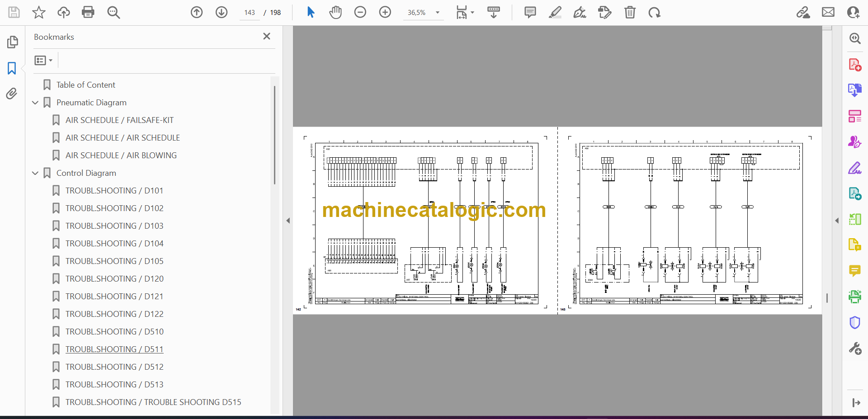This screenshot has width=868, height=419.
Task: Open the Table of Content bookmark
Action: click(x=86, y=85)
